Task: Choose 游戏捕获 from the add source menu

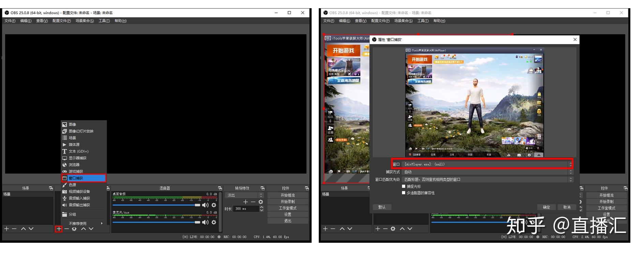Action: pyautogui.click(x=84, y=172)
